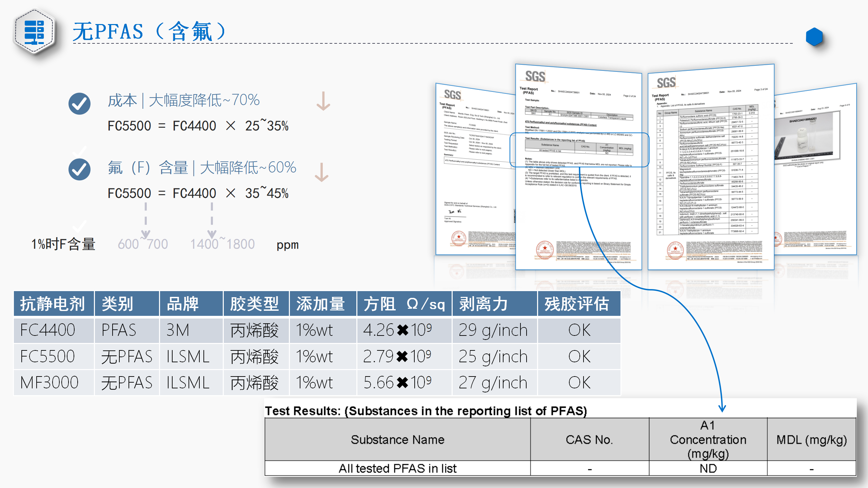Click the blue hexagon shape top right
The image size is (868, 488).
[x=814, y=37]
